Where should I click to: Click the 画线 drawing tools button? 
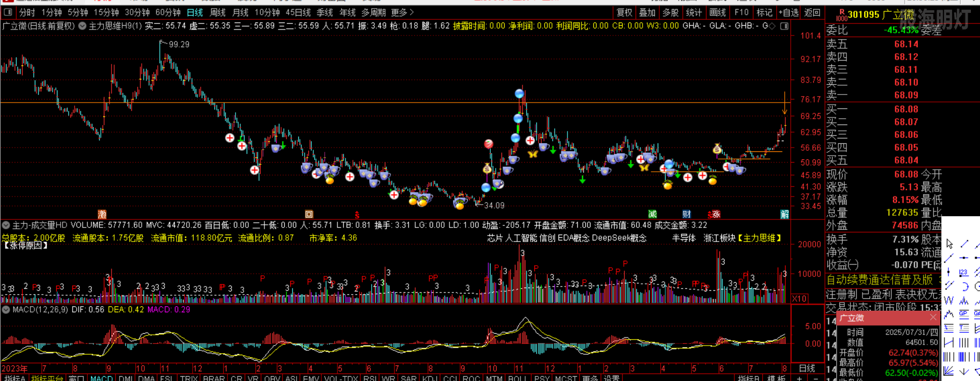point(717,12)
